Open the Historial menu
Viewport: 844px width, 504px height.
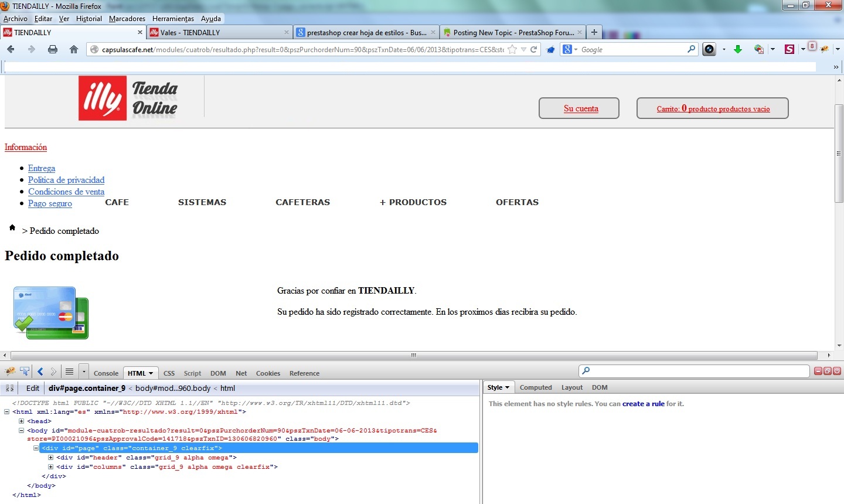(x=89, y=19)
